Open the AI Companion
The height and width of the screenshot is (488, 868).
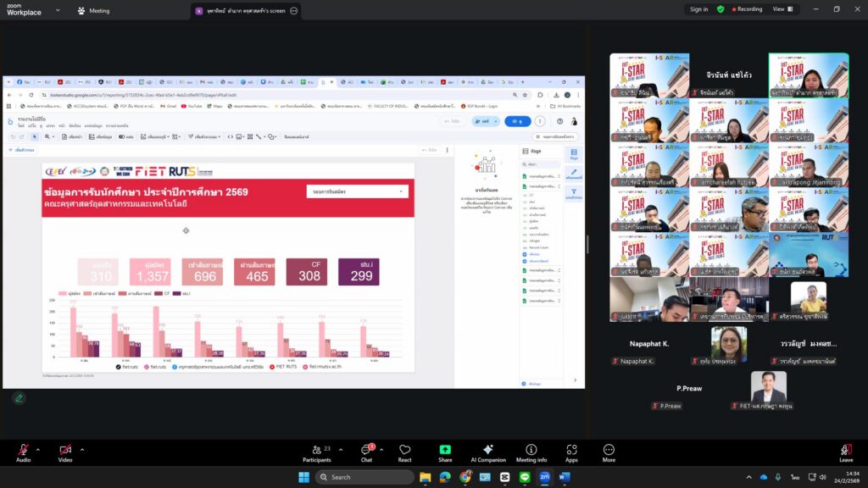tap(487, 450)
